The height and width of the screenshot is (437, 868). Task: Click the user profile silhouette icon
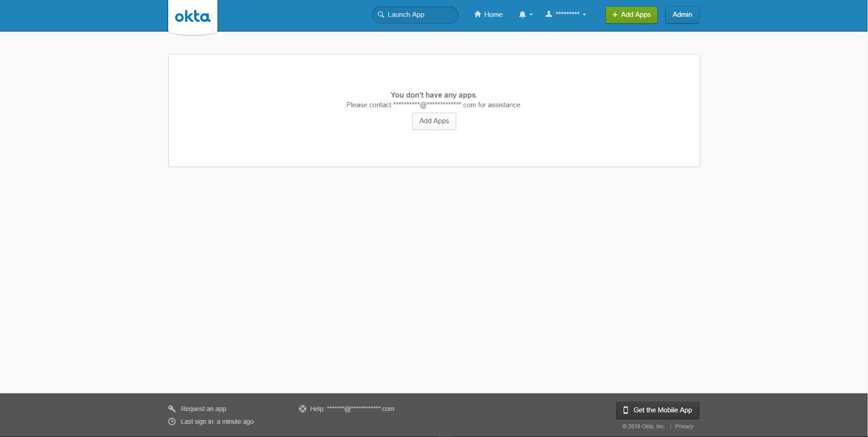pyautogui.click(x=548, y=14)
